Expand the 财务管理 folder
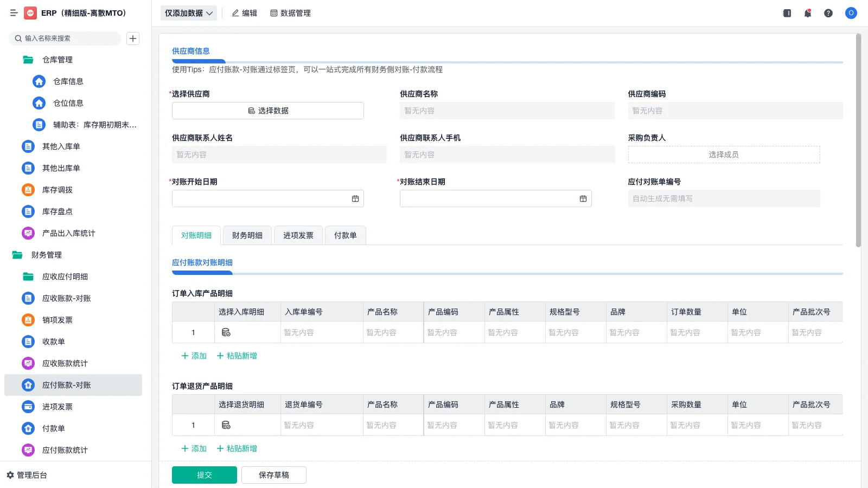This screenshot has width=868, height=488. click(17, 255)
